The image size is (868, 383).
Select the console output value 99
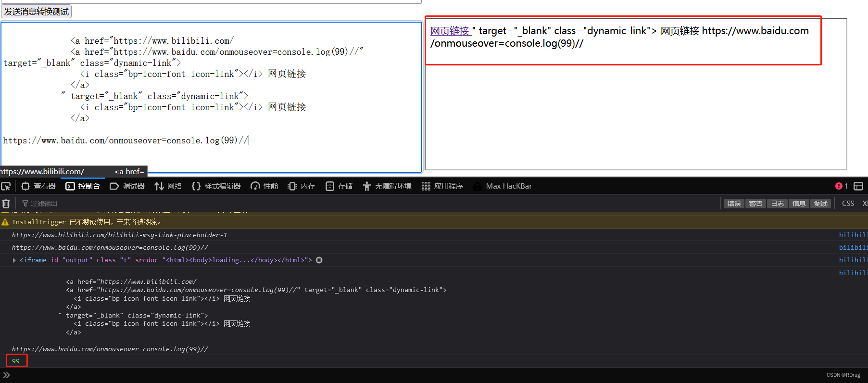point(16,361)
